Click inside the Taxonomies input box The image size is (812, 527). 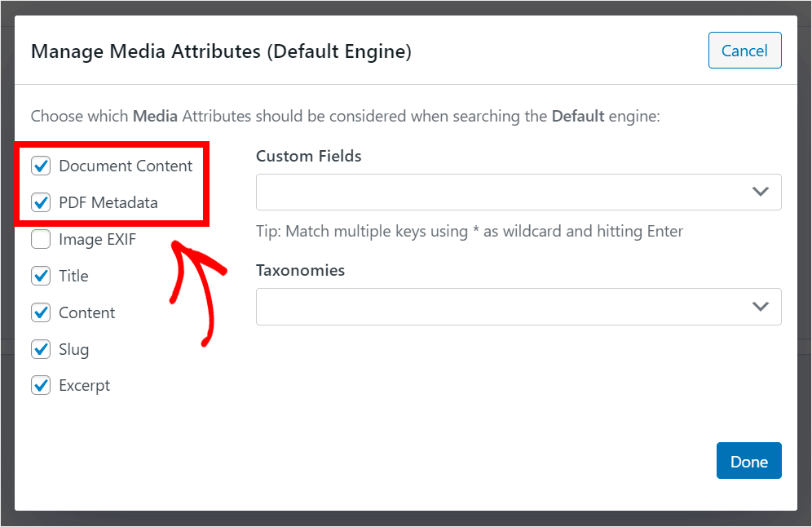tap(519, 307)
